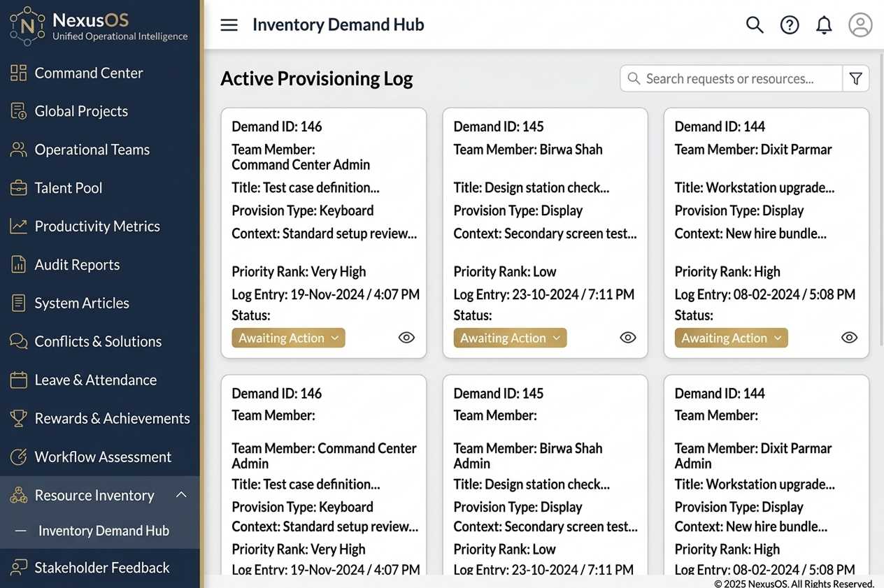
Task: Change status on Demand ID 144 card
Action: [x=731, y=338]
